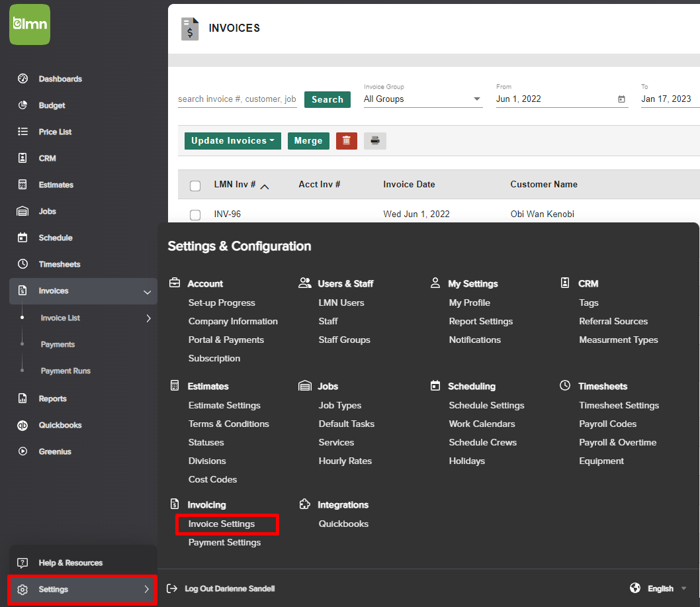700x607 pixels.
Task: Click the Settings gear icon
Action: point(22,590)
